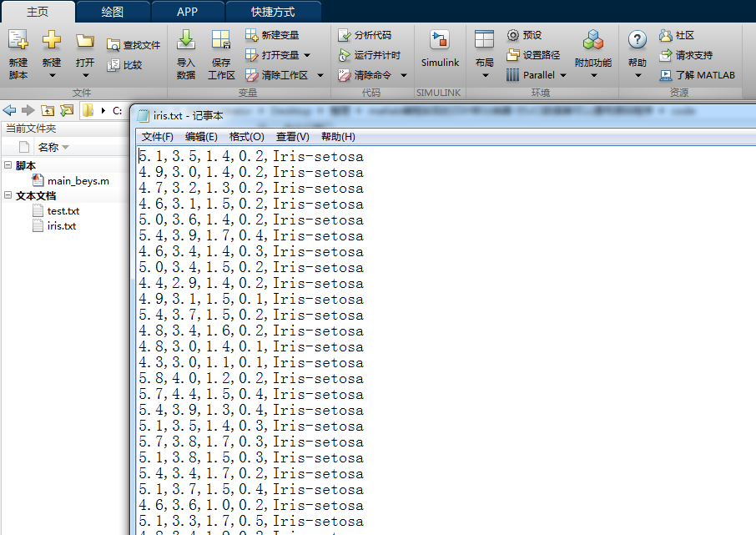756x535 pixels.
Task: Click the browse for folder icon
Action: coord(67,110)
